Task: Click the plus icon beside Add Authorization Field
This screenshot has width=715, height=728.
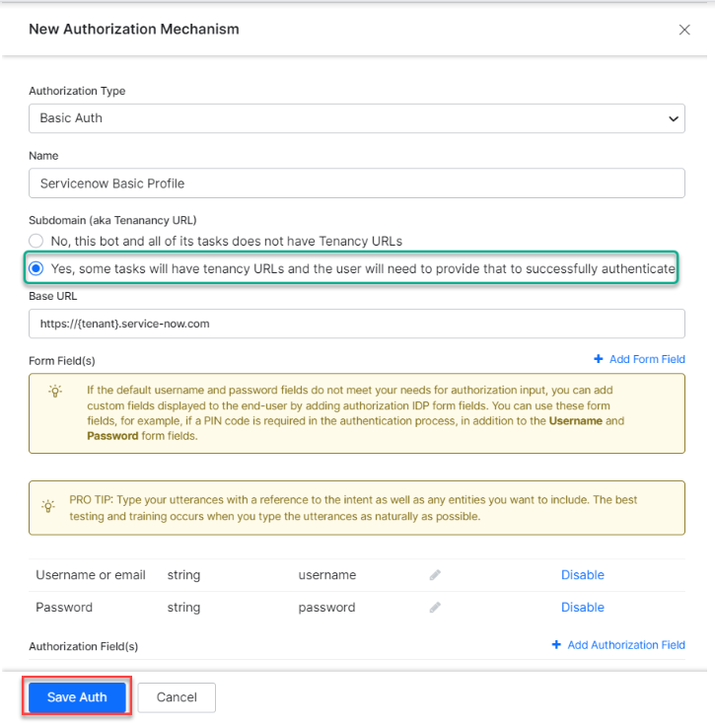Action: click(556, 645)
